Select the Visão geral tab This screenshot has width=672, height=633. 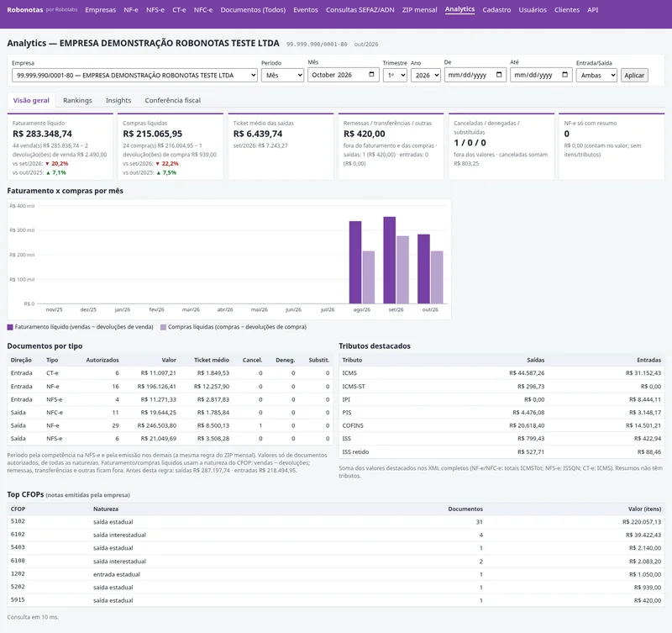(x=31, y=100)
